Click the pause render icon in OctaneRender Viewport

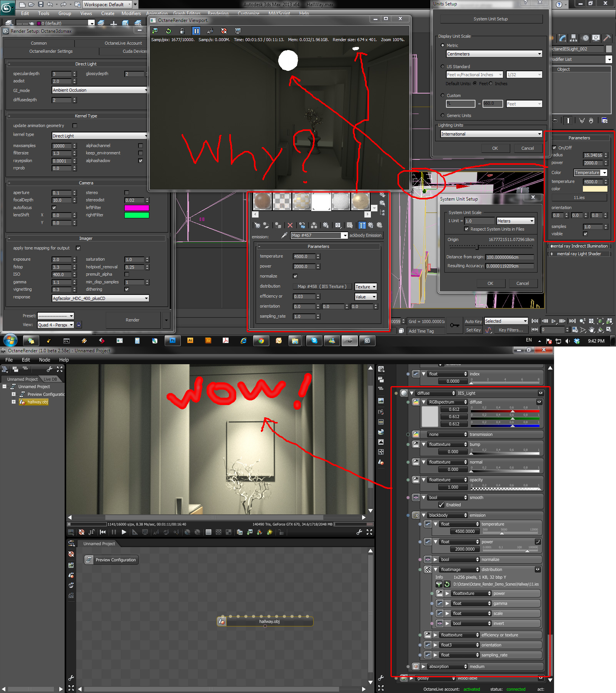point(196,31)
